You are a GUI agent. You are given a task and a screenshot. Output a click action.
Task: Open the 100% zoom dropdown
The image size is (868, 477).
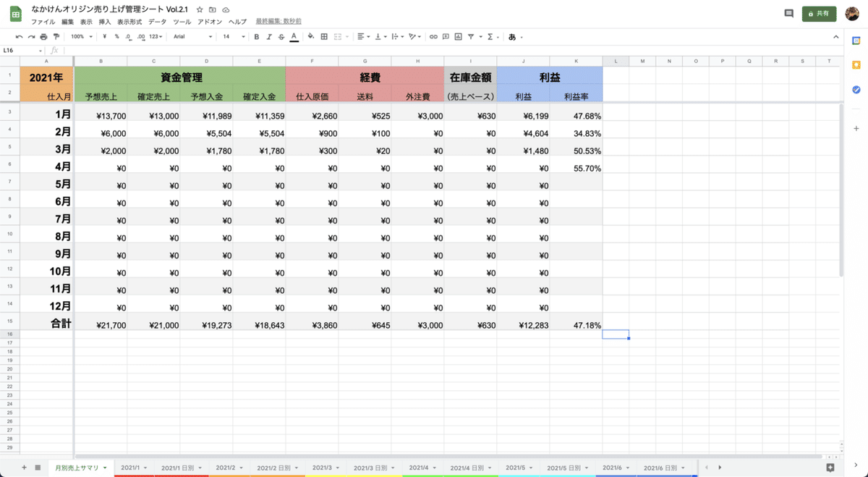coord(82,36)
